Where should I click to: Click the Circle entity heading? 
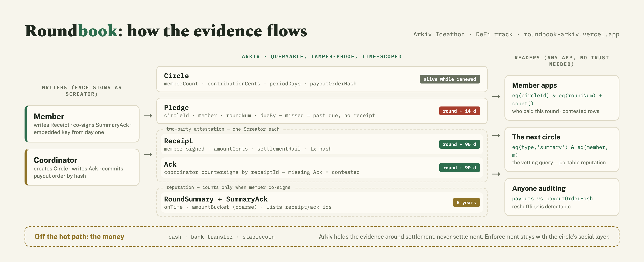pos(176,76)
